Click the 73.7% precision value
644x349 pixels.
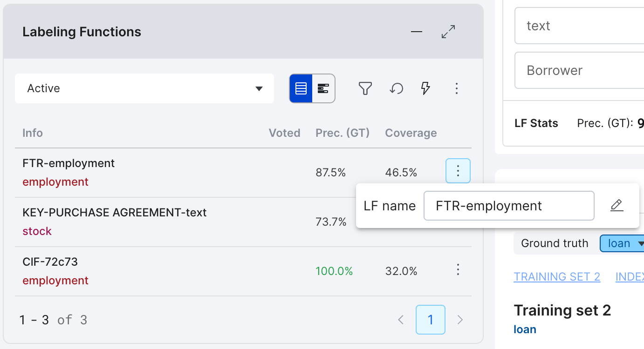click(x=331, y=222)
